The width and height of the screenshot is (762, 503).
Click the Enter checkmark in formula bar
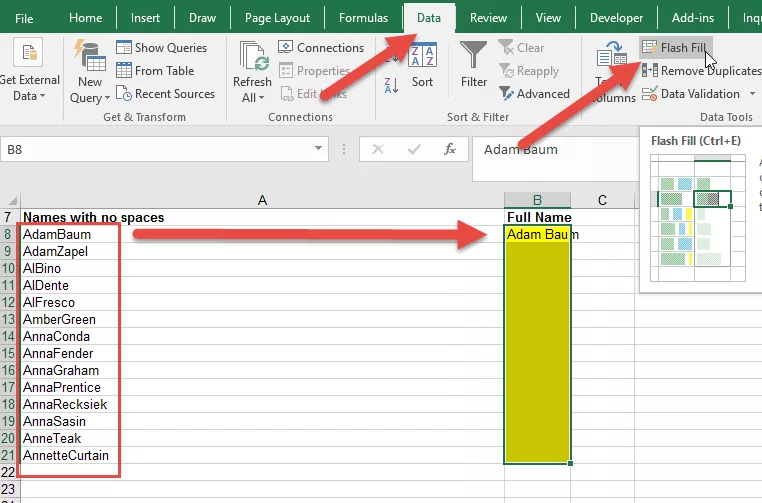(x=414, y=149)
